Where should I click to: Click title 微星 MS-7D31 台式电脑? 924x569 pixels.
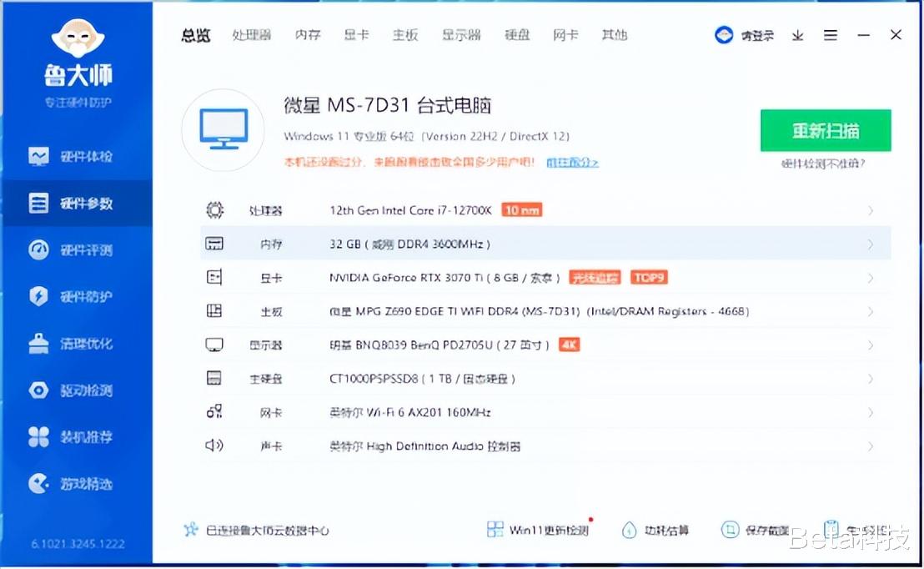click(x=387, y=106)
